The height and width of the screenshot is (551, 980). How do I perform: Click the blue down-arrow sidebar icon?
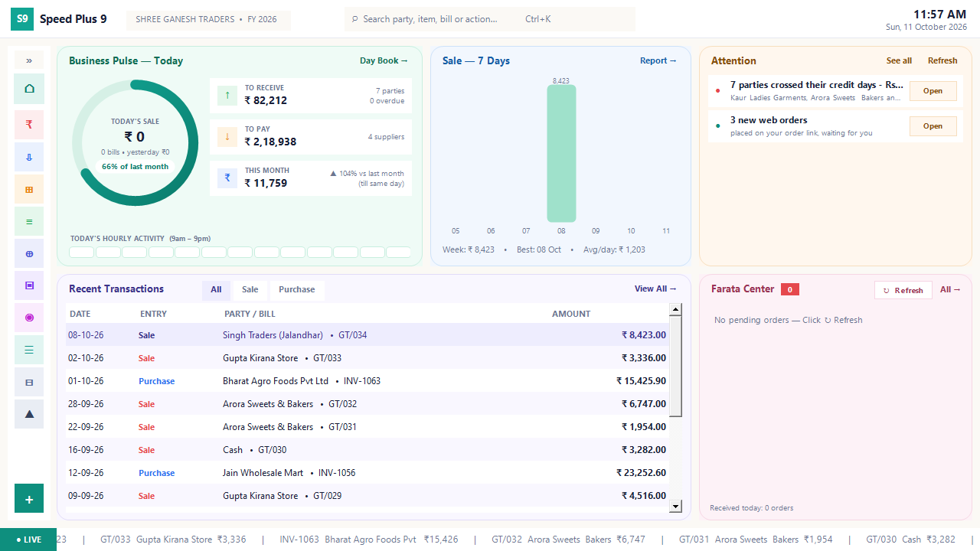pos(29,157)
